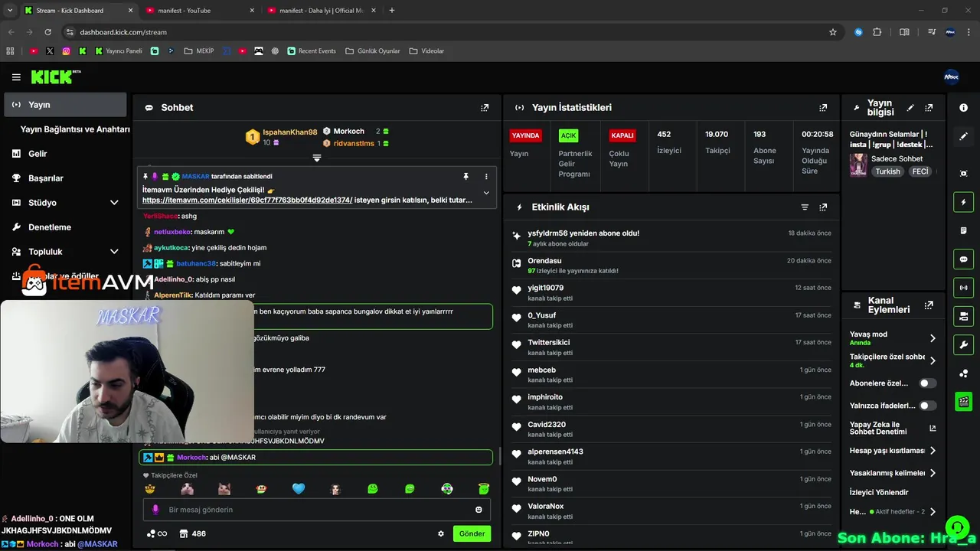Open the Videolar bookmark folder
The image size is (980, 551).
(426, 51)
